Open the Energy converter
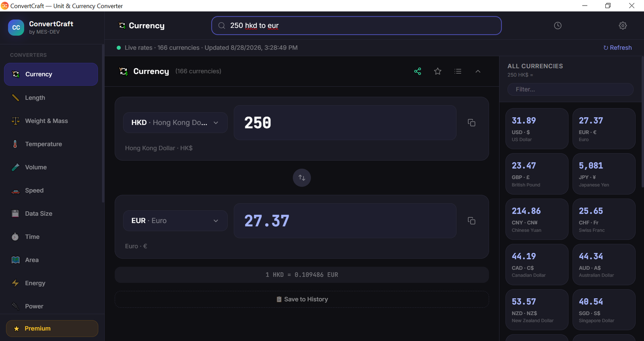The image size is (644, 341). pos(51,283)
